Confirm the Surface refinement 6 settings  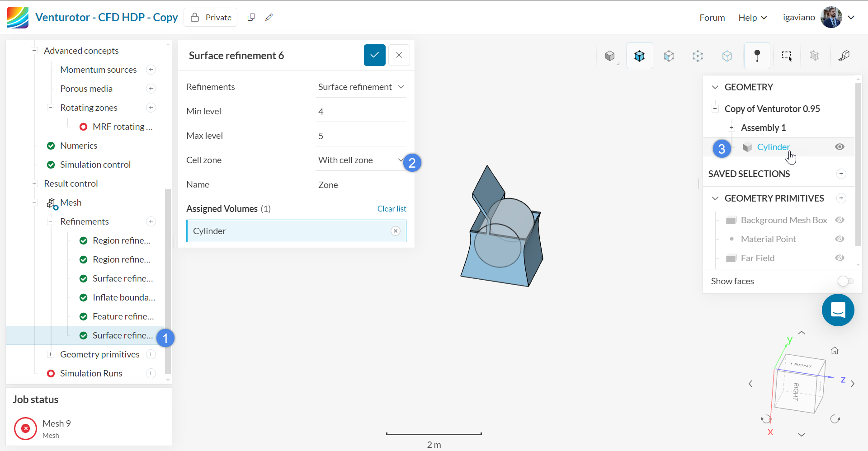point(375,55)
